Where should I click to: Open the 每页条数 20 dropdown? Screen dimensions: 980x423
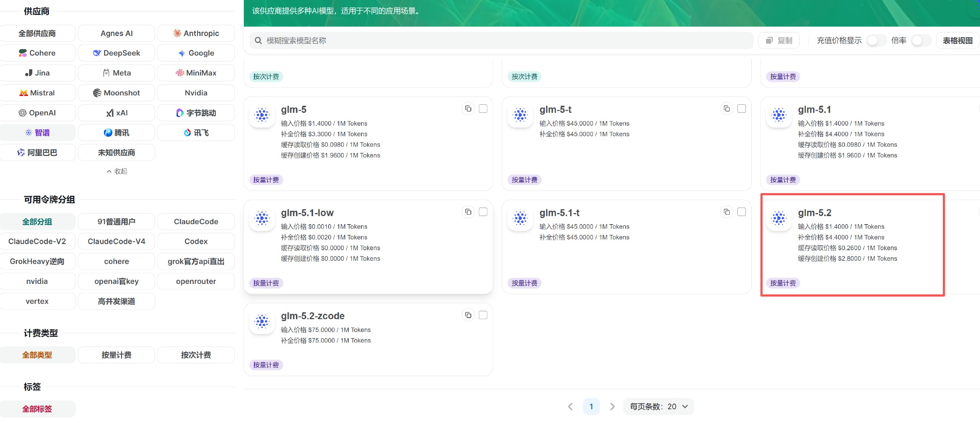(x=658, y=407)
